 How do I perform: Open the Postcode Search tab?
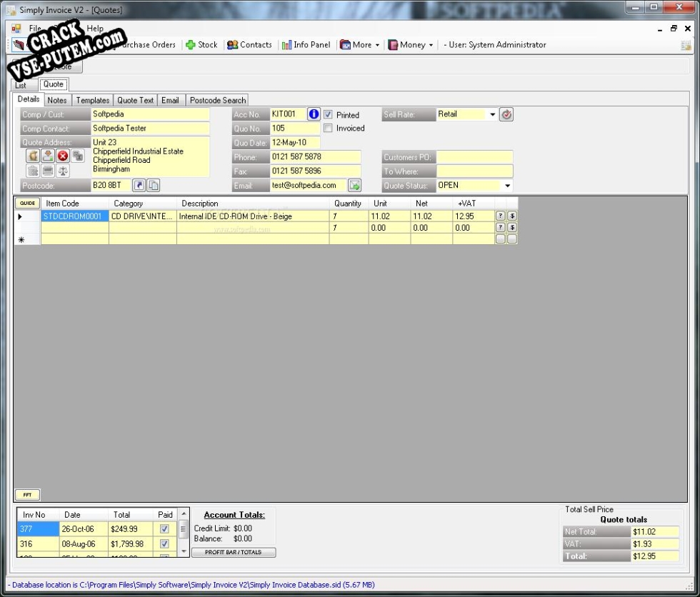(x=217, y=101)
